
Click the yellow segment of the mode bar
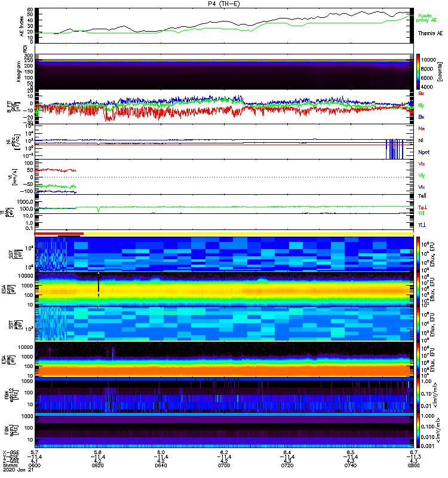coord(248,234)
